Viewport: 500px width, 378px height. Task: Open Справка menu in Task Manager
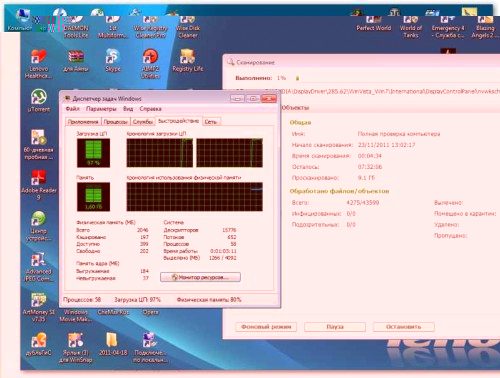click(x=150, y=109)
